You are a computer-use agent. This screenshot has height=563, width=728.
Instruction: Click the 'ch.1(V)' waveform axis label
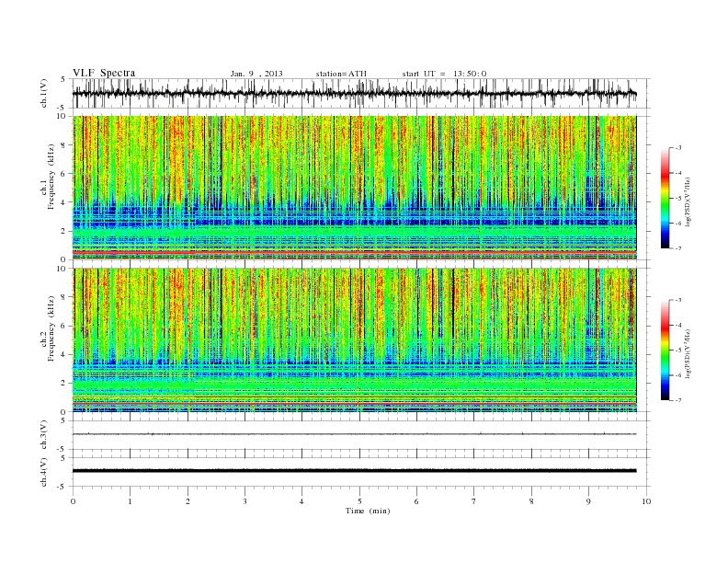pyautogui.click(x=43, y=93)
